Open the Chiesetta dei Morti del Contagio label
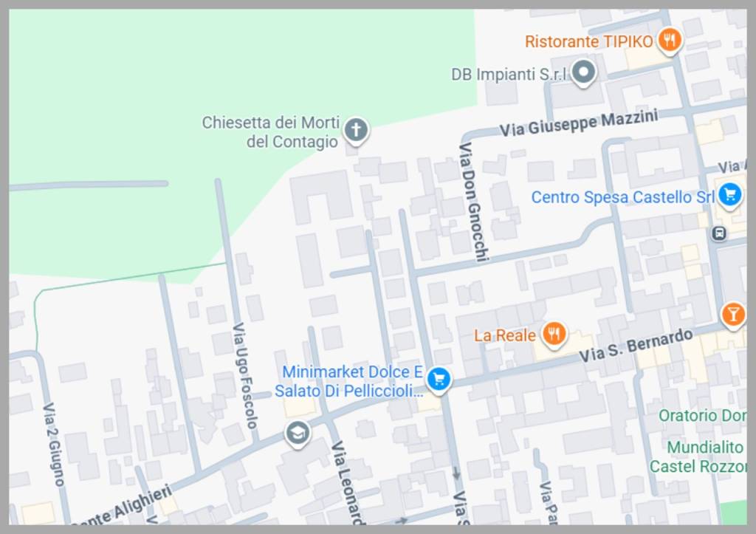 click(270, 132)
